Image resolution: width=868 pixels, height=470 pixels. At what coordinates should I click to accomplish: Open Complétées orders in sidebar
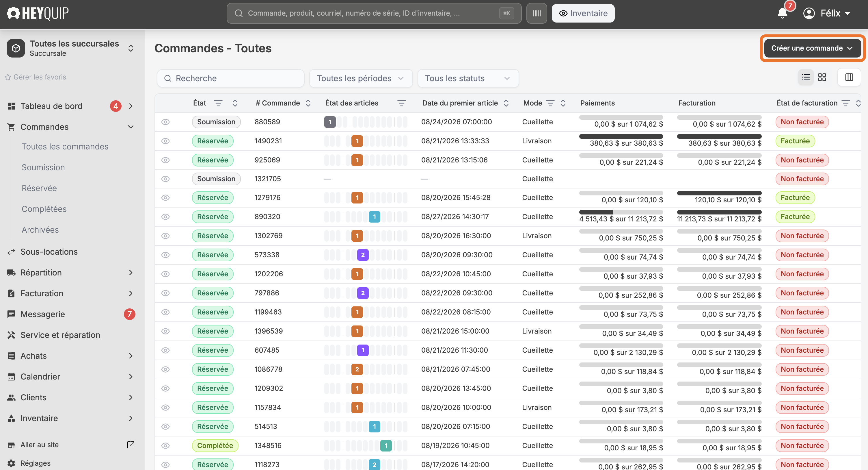pos(44,209)
